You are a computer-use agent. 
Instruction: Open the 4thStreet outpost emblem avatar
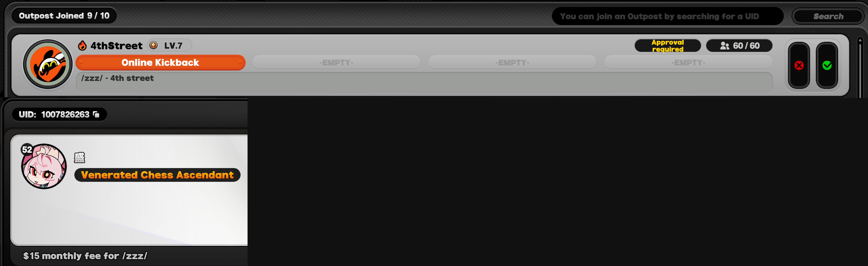click(x=48, y=64)
